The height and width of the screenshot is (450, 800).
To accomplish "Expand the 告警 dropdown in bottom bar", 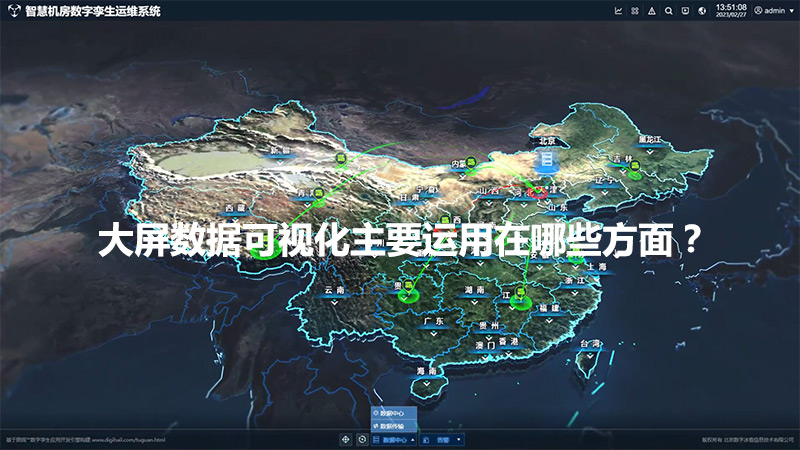I will click(x=459, y=440).
